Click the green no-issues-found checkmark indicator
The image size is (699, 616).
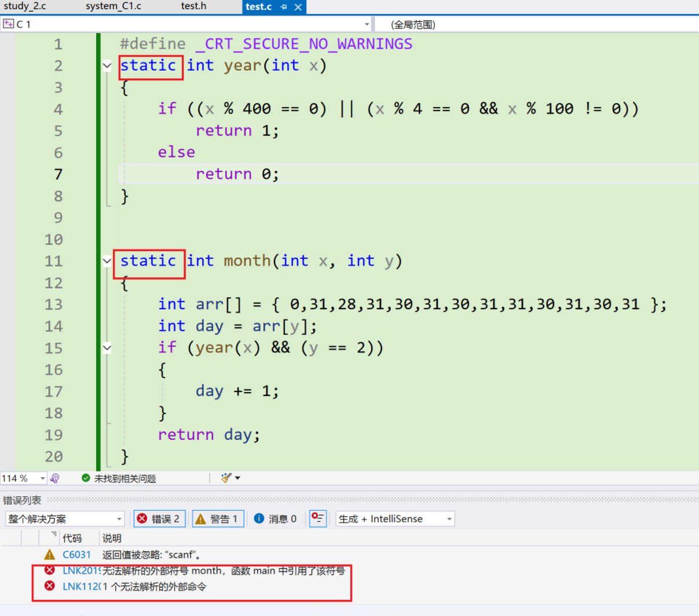pyautogui.click(x=86, y=478)
